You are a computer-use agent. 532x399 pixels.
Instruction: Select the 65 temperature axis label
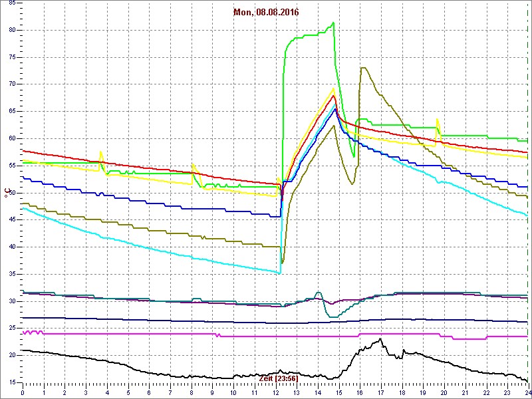pyautogui.click(x=11, y=111)
